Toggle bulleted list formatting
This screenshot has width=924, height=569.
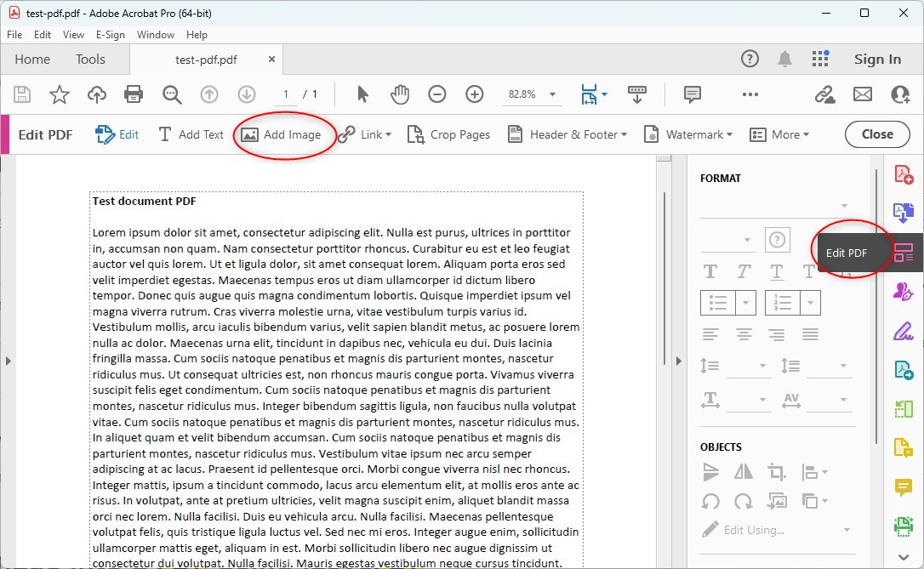(x=719, y=303)
